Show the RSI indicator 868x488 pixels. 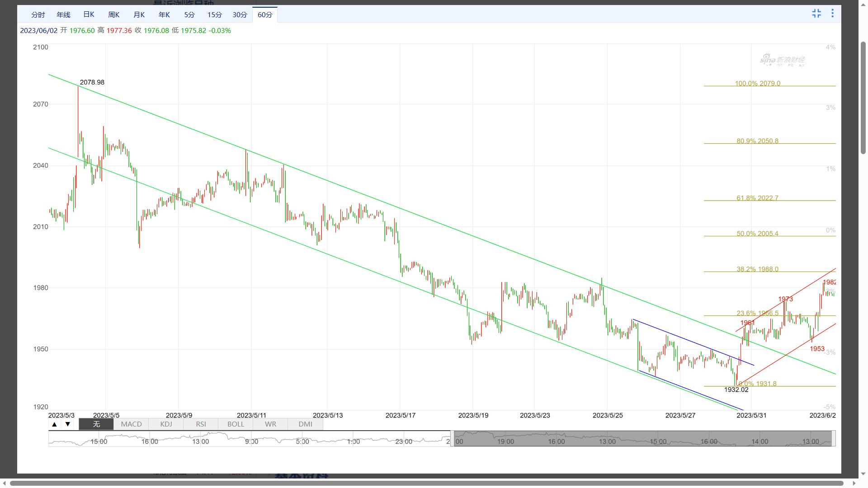click(201, 424)
